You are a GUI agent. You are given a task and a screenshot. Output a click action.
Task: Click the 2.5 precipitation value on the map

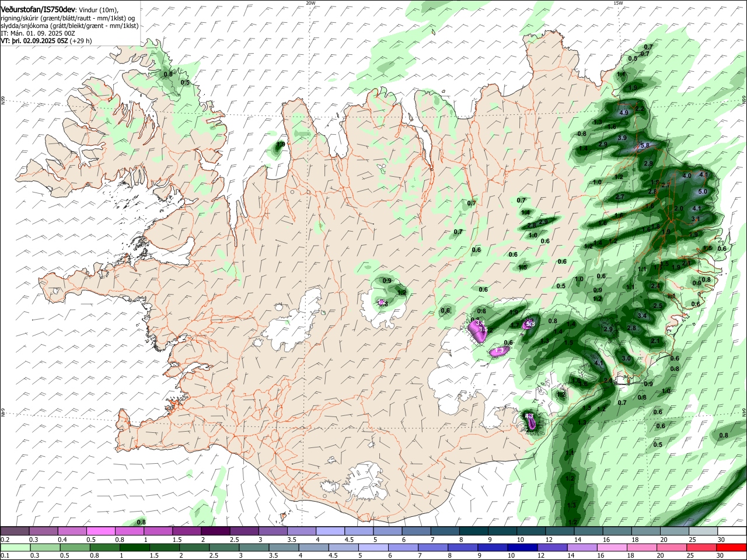tap(658, 306)
